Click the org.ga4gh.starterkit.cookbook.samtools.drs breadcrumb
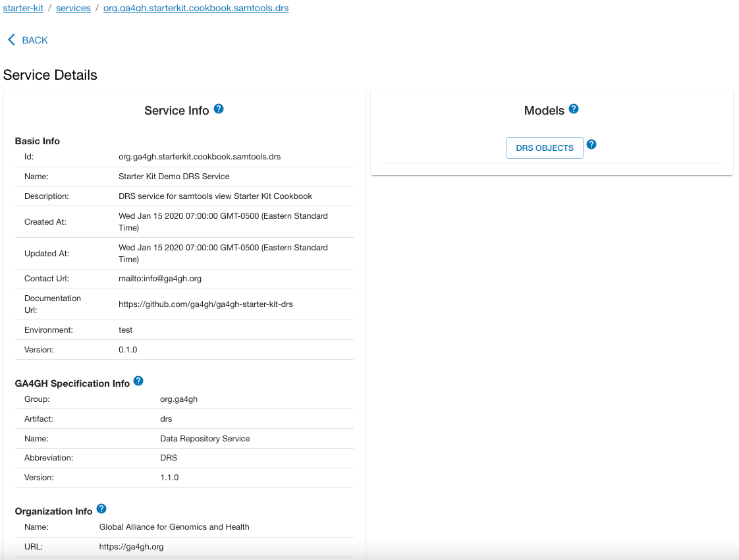Image resolution: width=739 pixels, height=560 pixels. point(195,8)
